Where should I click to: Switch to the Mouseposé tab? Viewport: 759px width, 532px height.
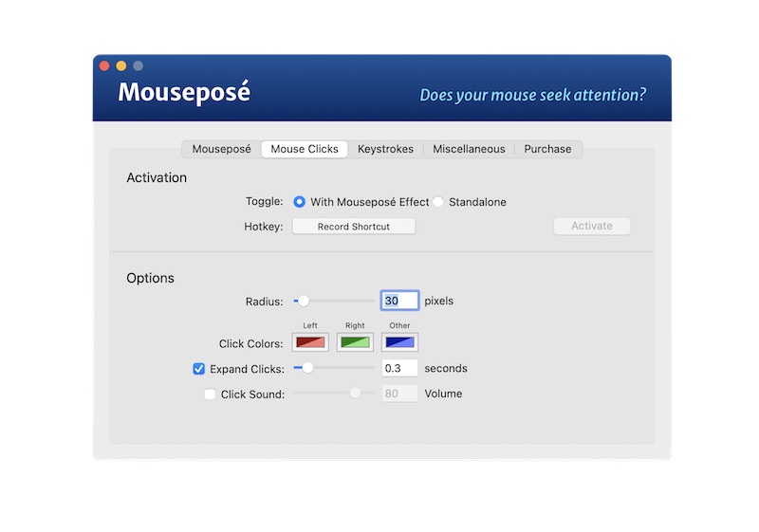221,149
